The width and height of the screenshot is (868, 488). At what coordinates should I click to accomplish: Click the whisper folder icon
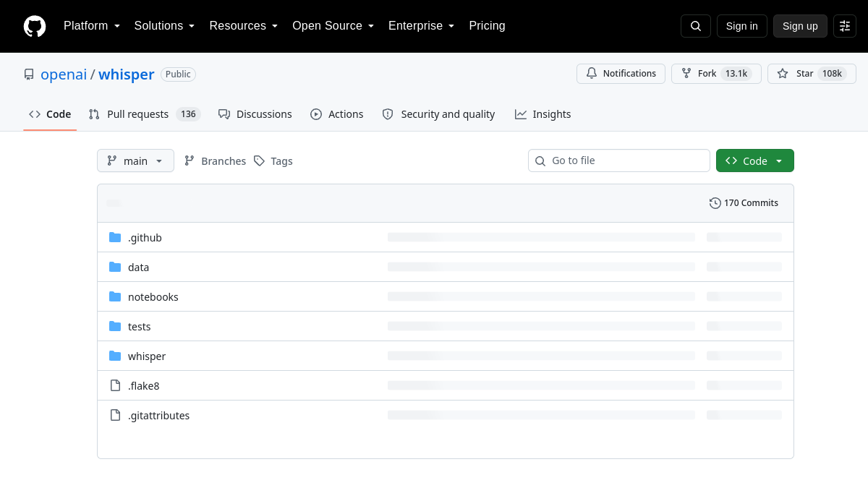115,356
